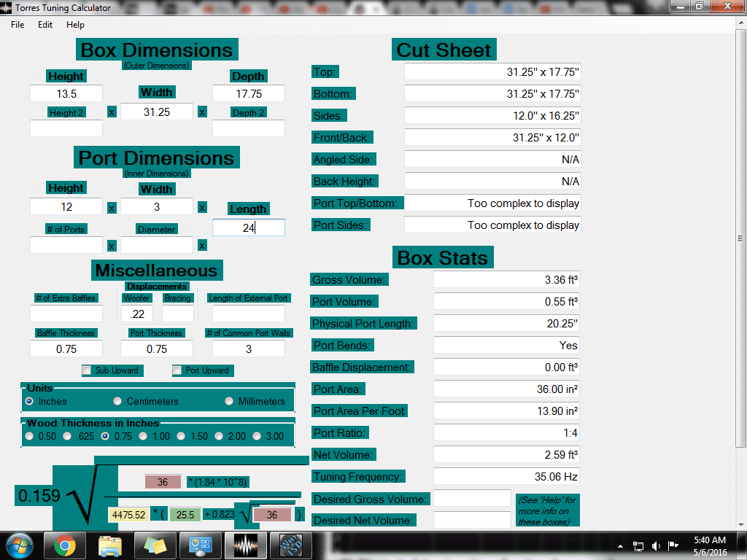Click the Port Area value 36.00 in²
Screen dimensions: 747x560
[x=506, y=389]
